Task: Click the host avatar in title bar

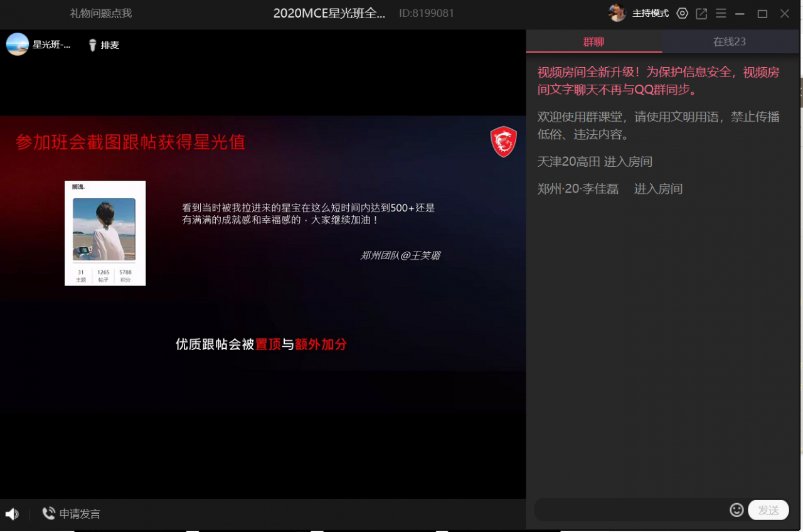Action: pyautogui.click(x=617, y=13)
